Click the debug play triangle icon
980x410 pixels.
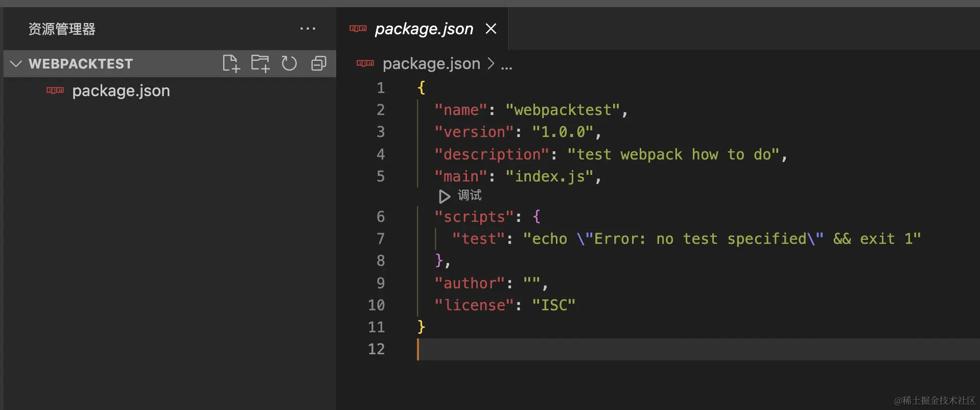click(x=444, y=196)
